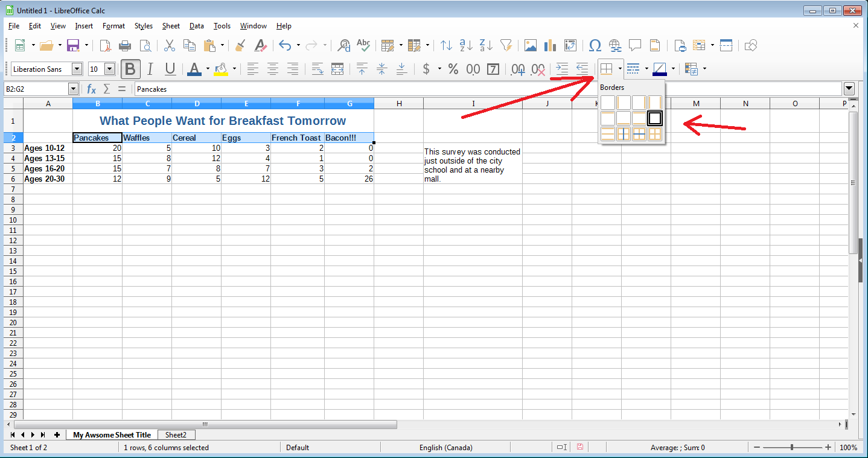Open the font name dropdown
The width and height of the screenshot is (868, 458).
(77, 69)
